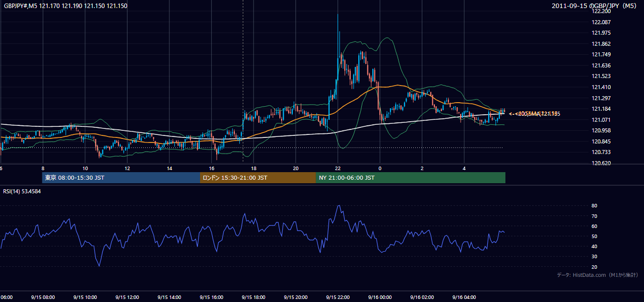This screenshot has width=644, height=302.
Task: Click the RSI 50 level label
Action: click(594, 236)
